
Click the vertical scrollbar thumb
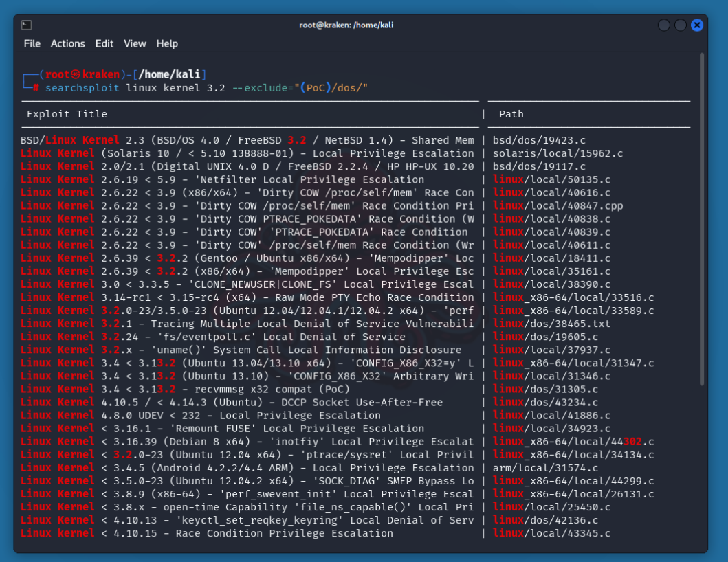pos(701,220)
